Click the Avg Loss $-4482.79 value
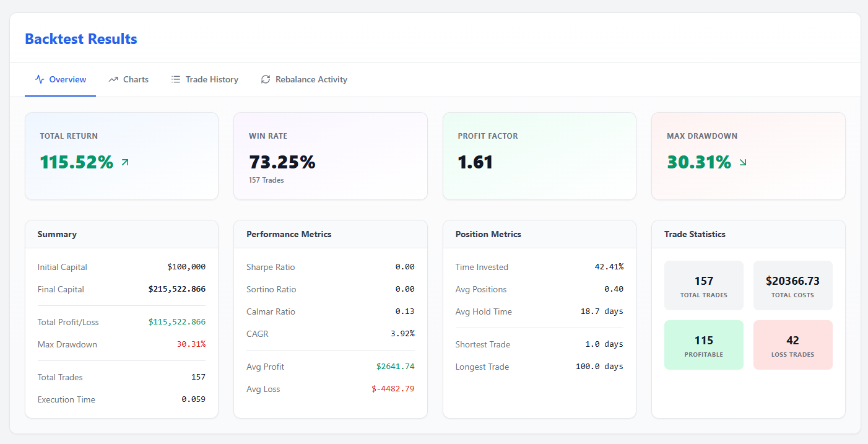 [393, 389]
